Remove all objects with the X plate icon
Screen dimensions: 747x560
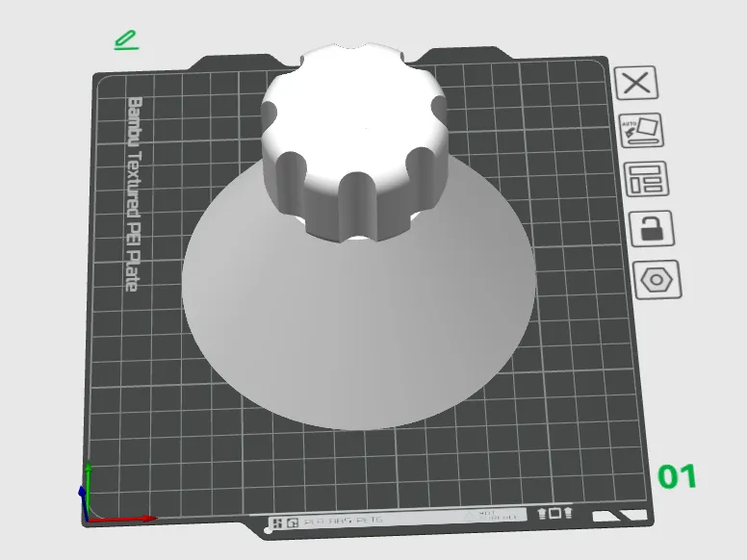(x=636, y=83)
